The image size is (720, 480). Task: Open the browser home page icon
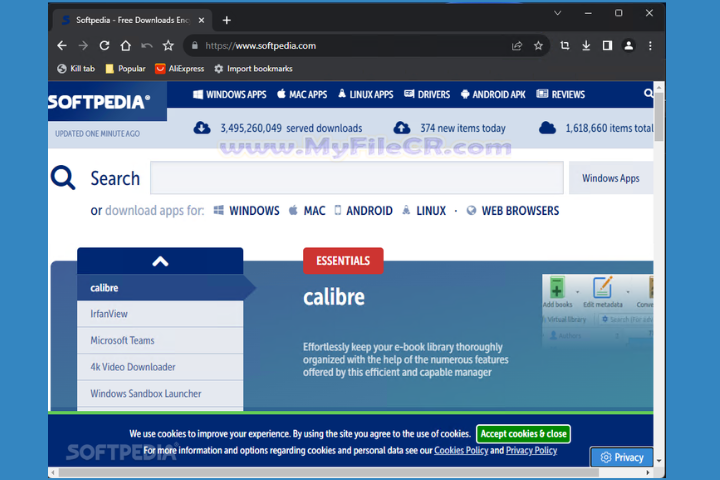[125, 45]
